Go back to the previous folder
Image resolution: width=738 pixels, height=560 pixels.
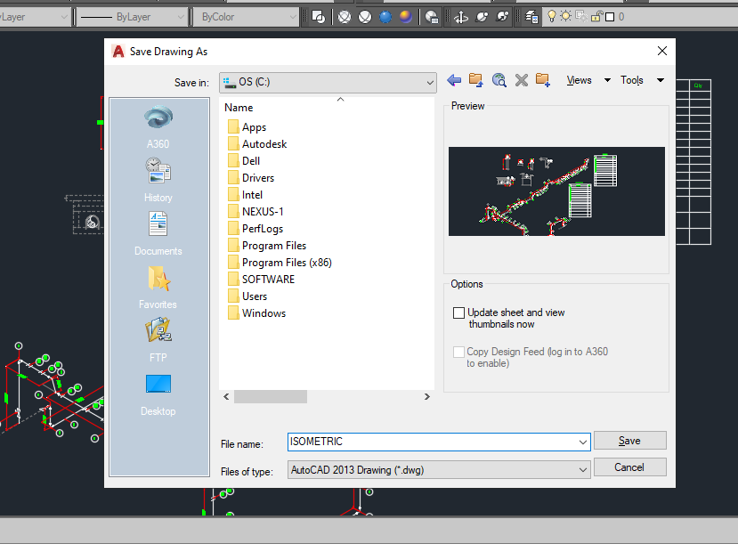tap(454, 80)
